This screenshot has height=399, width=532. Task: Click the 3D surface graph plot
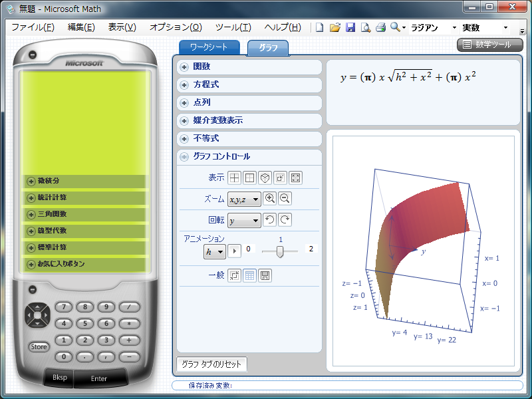[423, 251]
